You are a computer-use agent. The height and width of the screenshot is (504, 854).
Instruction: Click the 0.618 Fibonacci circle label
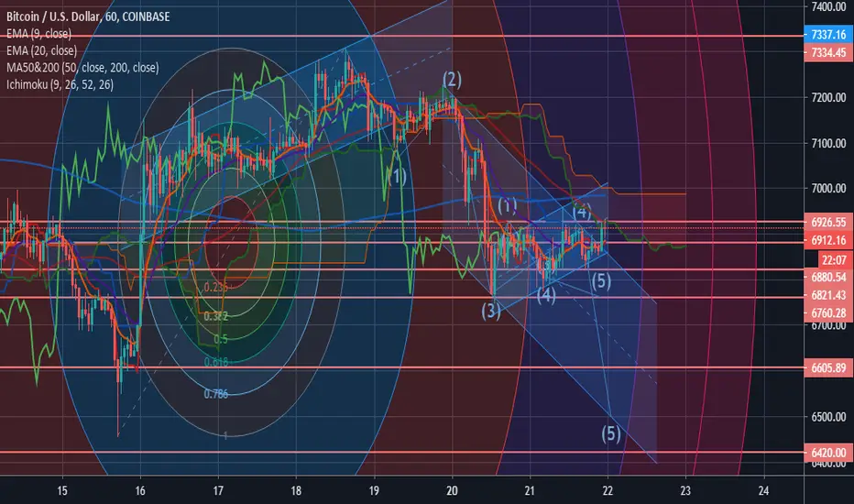point(216,362)
